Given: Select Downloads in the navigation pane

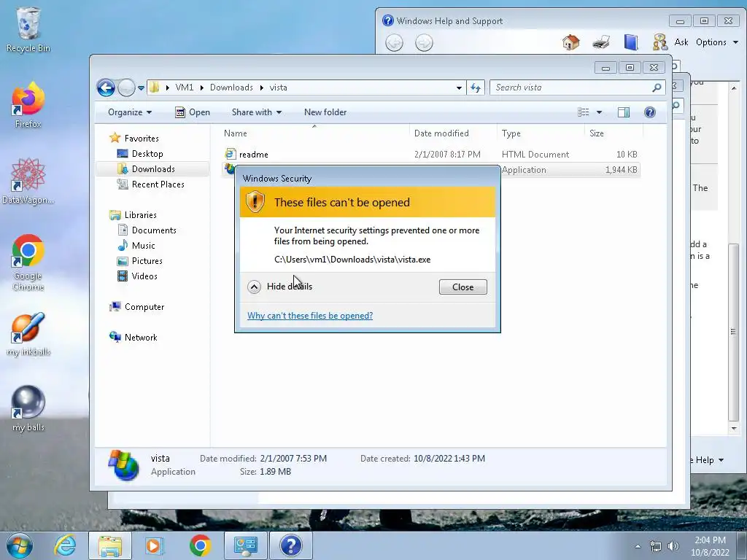Looking at the screenshot, I should pyautogui.click(x=153, y=169).
